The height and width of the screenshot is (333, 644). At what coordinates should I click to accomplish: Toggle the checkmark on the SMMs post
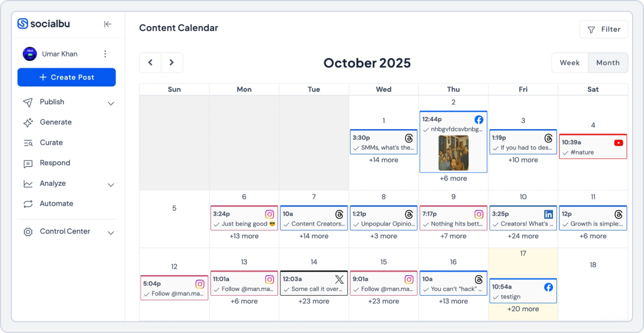pyautogui.click(x=356, y=148)
